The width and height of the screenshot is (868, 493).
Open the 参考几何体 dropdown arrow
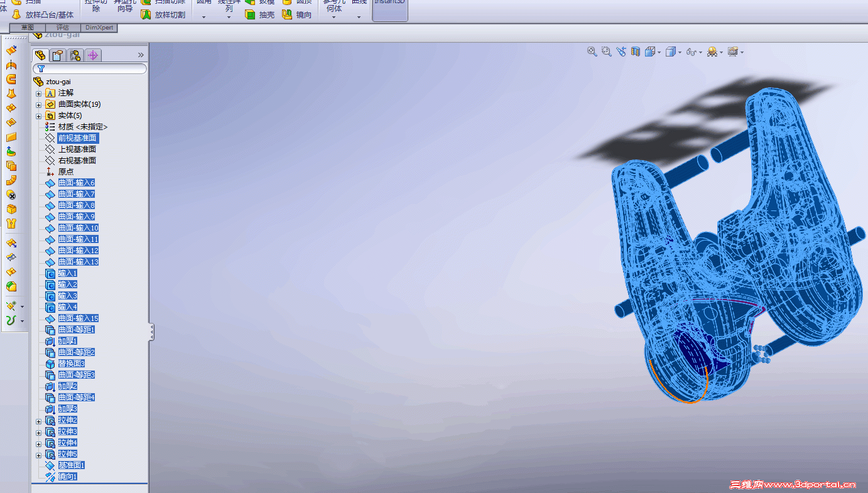334,17
